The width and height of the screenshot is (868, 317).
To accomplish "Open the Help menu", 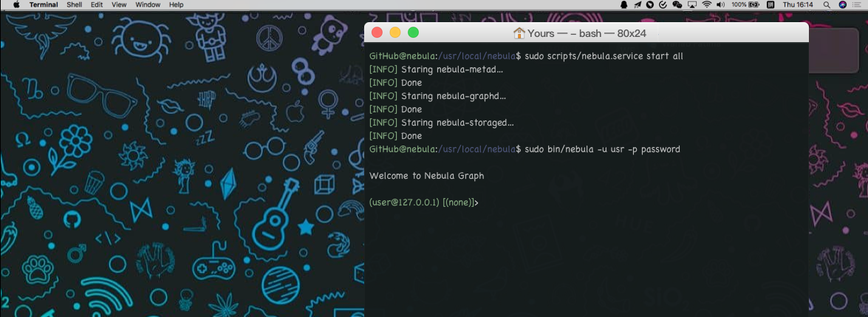I will click(x=177, y=4).
